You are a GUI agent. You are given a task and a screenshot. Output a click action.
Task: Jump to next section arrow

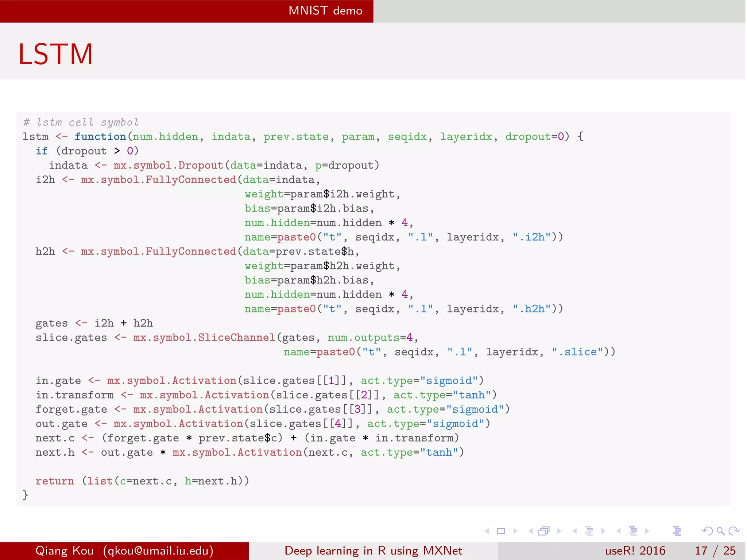point(647,531)
